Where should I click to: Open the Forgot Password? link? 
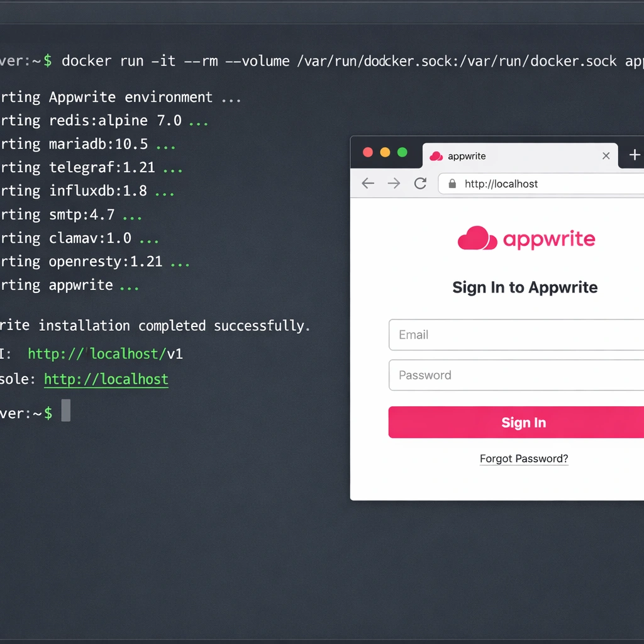524,458
